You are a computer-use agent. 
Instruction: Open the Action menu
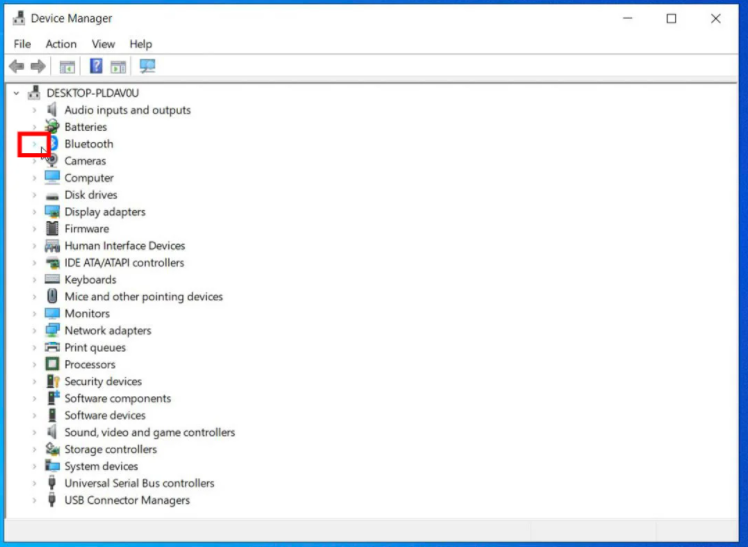[61, 44]
